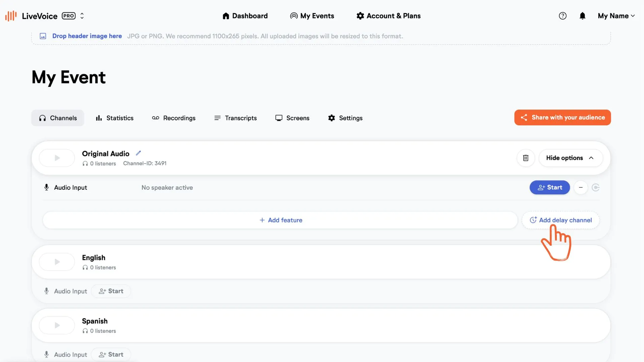Switch to the Transcripts tab
The width and height of the screenshot is (644, 362).
coord(235,118)
